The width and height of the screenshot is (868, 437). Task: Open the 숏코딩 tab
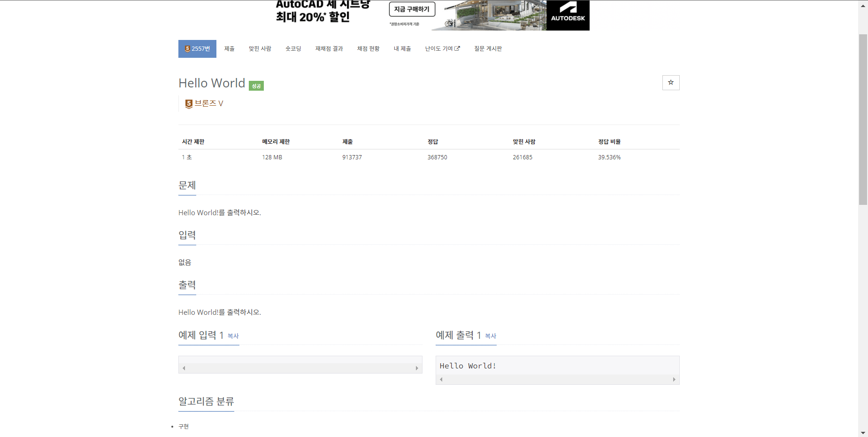click(293, 48)
